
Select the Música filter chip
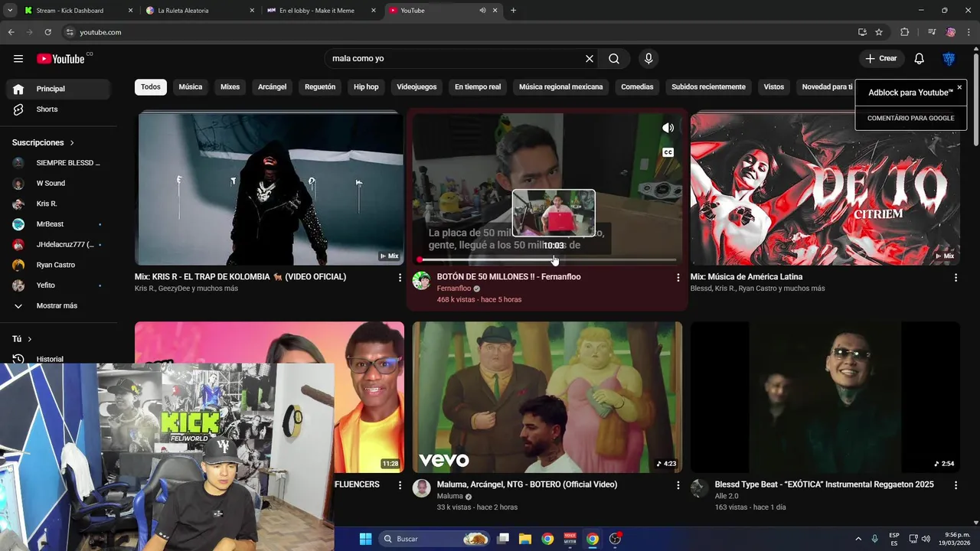[x=191, y=87]
